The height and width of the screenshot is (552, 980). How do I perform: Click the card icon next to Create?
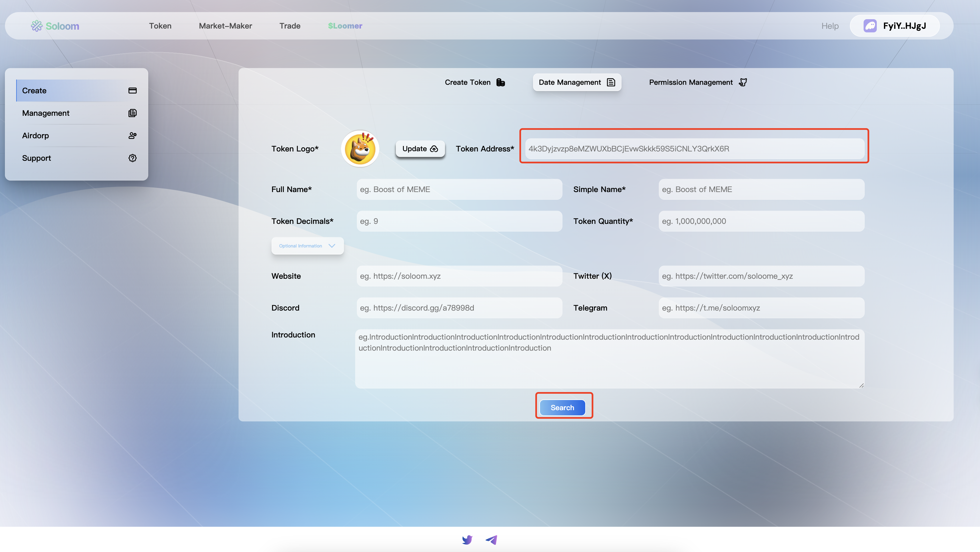(132, 91)
